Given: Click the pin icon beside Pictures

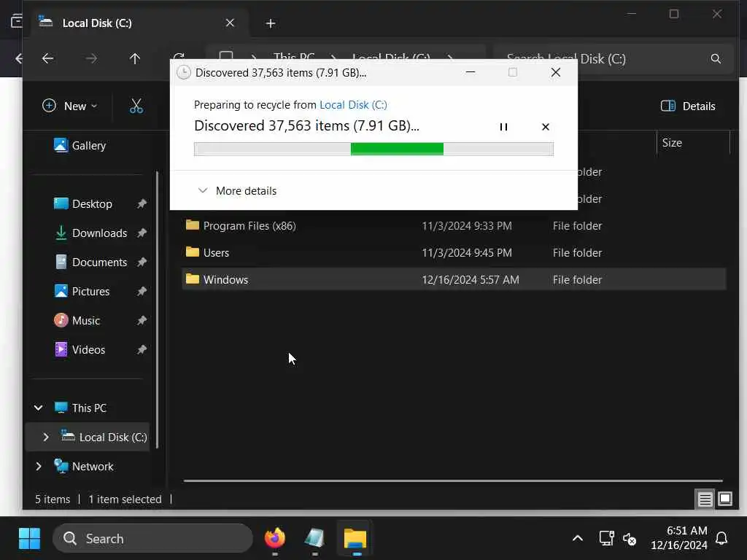Looking at the screenshot, I should 142,291.
